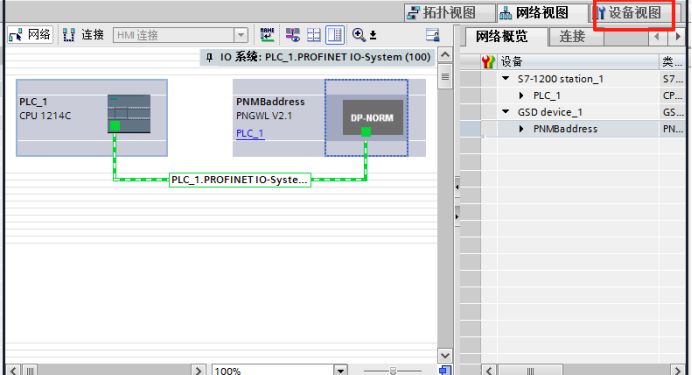This screenshot has width=692, height=375.
Task: Expand the PLC_1 tree node
Action: click(x=521, y=95)
